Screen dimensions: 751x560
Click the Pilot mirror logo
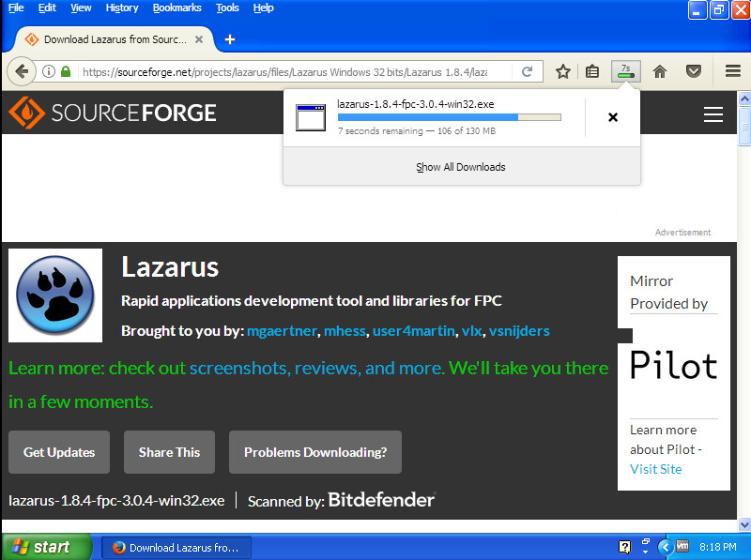coord(673,365)
